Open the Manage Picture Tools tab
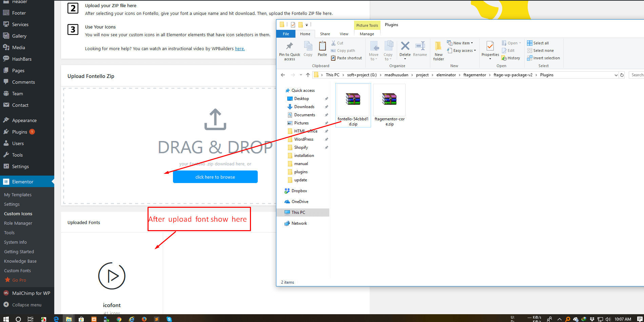This screenshot has width=644, height=322. click(x=367, y=34)
